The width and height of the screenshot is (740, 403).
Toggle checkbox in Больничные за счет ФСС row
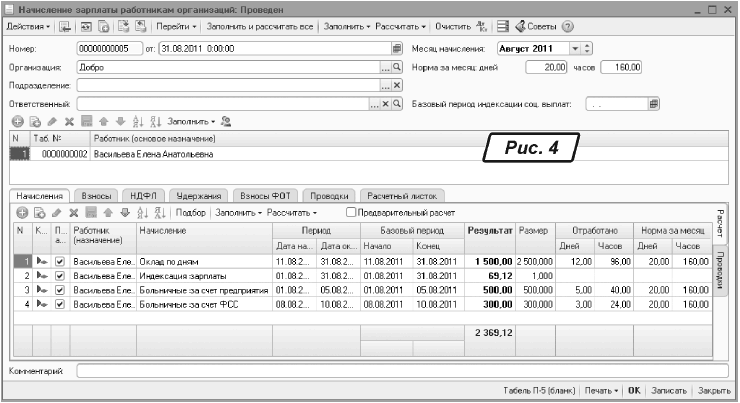point(60,303)
